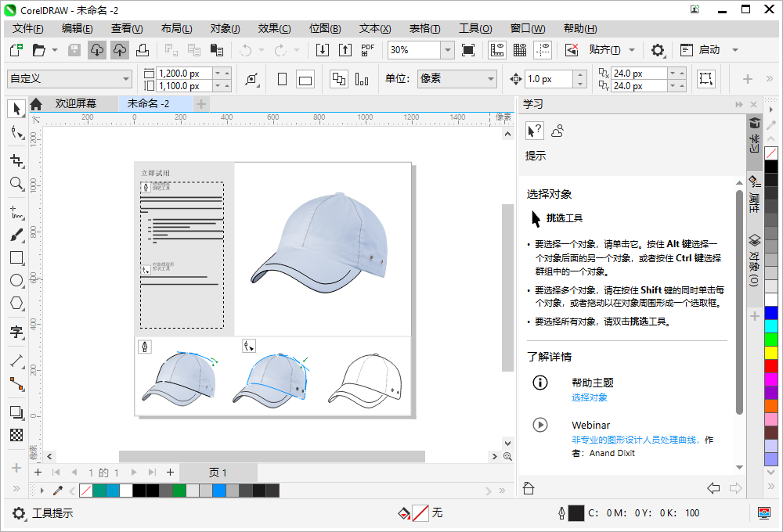Expand the Undo history dropdown arrow

click(262, 50)
